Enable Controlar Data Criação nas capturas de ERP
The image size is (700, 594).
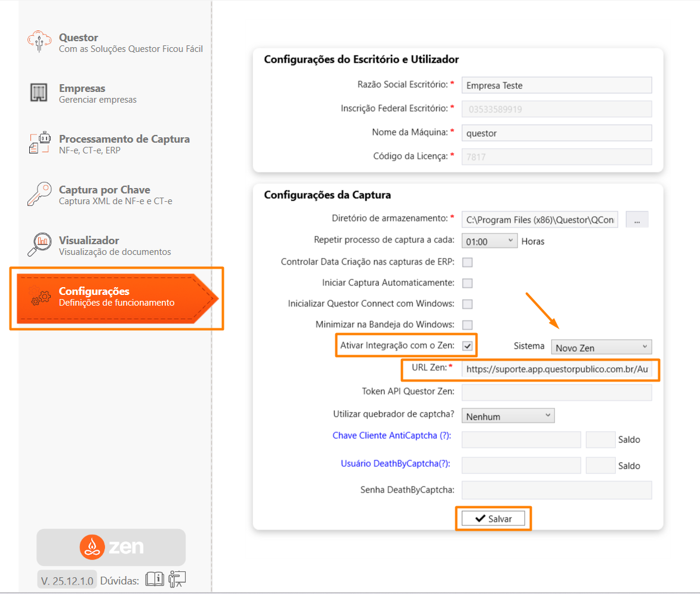(467, 262)
